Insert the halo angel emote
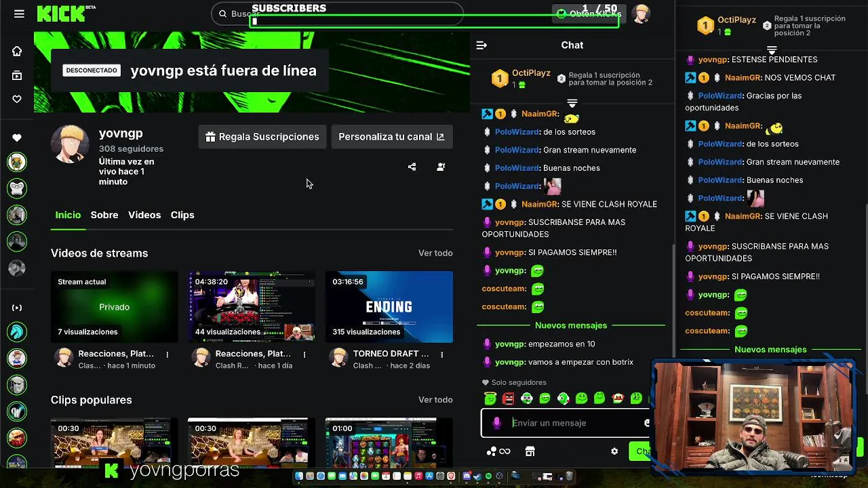The width and height of the screenshot is (868, 488). tap(490, 399)
